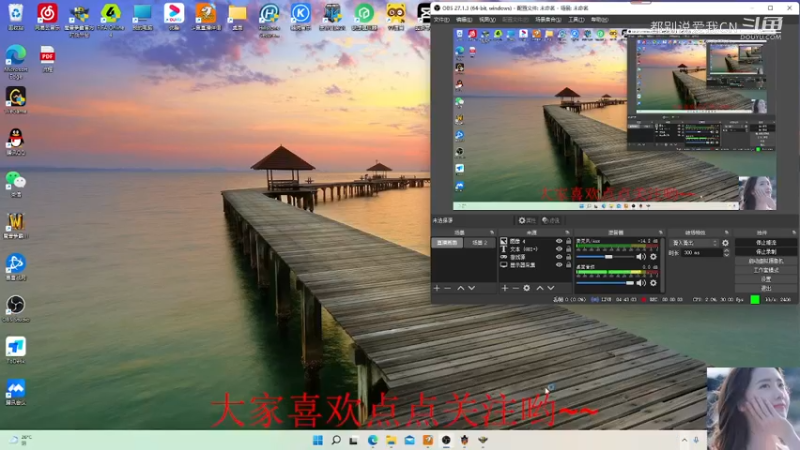Move the selected source up

click(540, 288)
